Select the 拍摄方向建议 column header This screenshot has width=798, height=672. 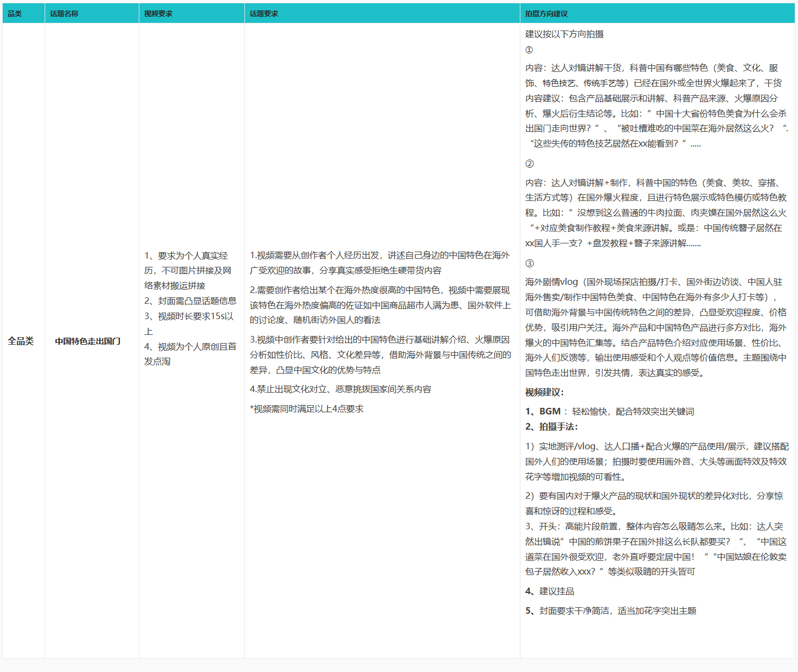coord(547,14)
